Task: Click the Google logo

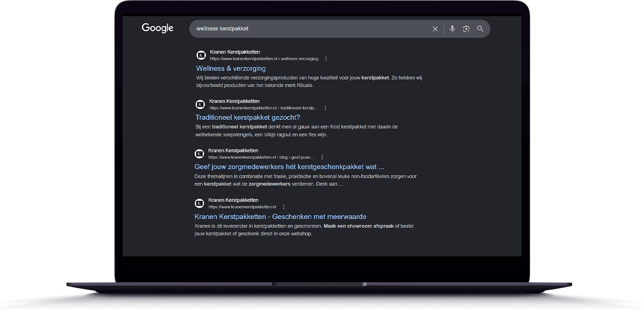Action: (x=157, y=28)
